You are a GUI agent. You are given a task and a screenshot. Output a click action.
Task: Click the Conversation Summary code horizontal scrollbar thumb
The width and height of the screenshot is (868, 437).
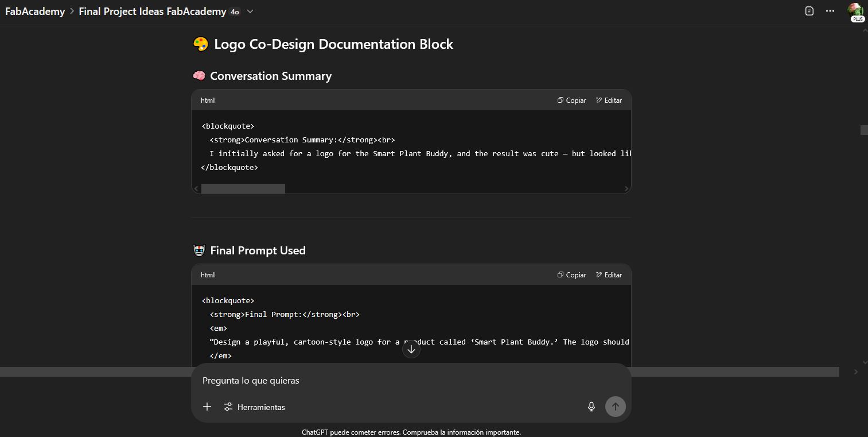[243, 188]
